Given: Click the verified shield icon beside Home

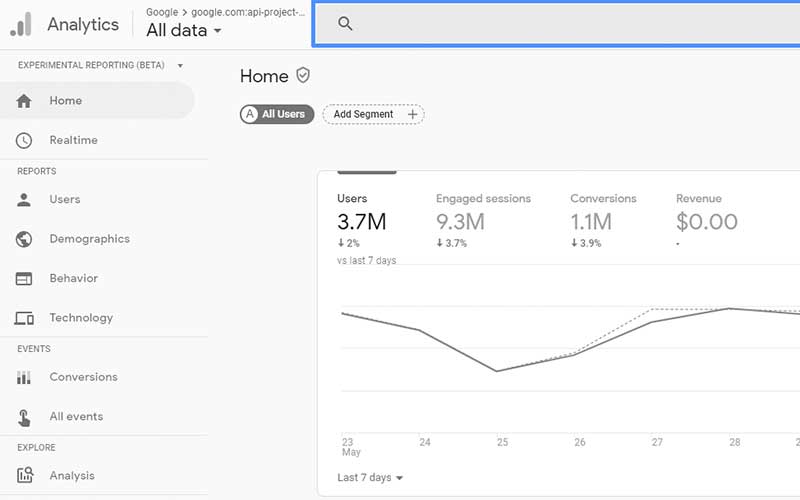Looking at the screenshot, I should pyautogui.click(x=303, y=76).
